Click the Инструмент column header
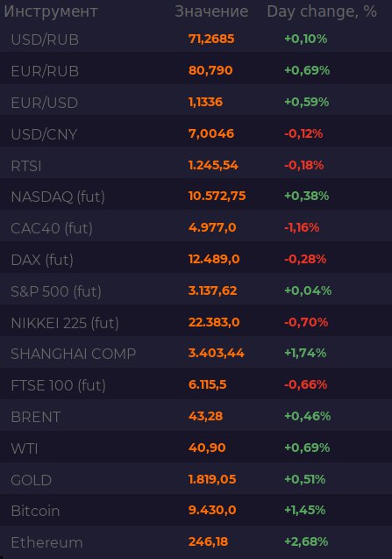The image size is (392, 559). pyautogui.click(x=51, y=11)
